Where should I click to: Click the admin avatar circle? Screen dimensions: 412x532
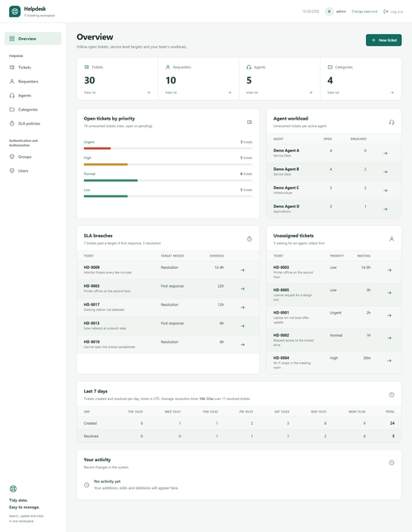(329, 12)
